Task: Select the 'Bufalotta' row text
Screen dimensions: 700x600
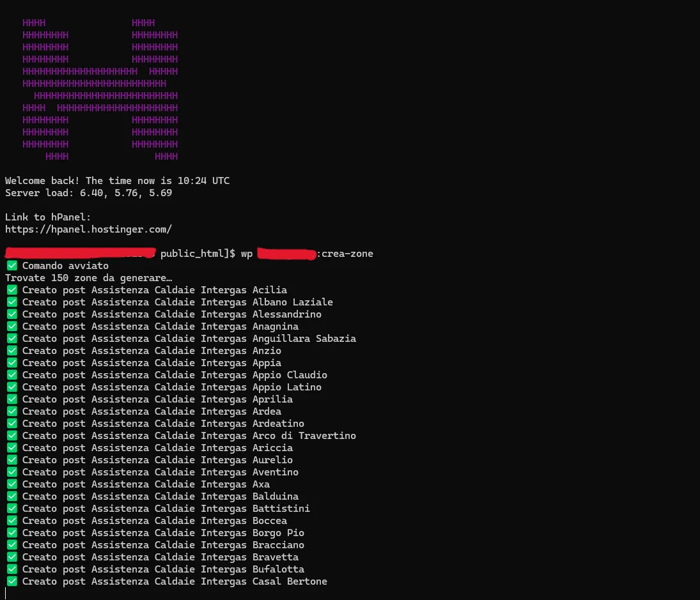Action: 163,569
